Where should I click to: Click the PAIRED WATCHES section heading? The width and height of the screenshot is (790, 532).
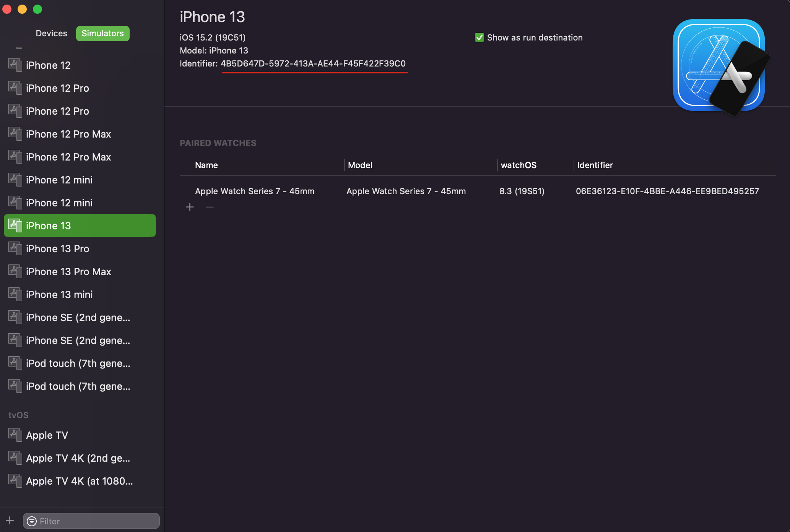(218, 143)
